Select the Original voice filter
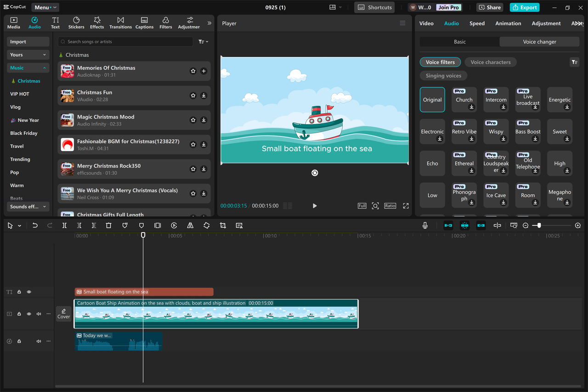 [x=432, y=99]
